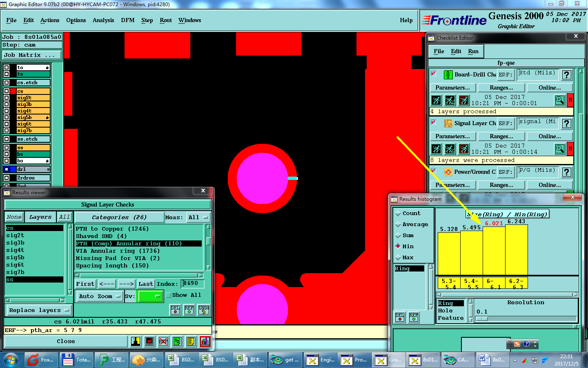This screenshot has height=368, width=588.
Task: Click Ranges... for Signal Layer check
Action: pos(501,137)
